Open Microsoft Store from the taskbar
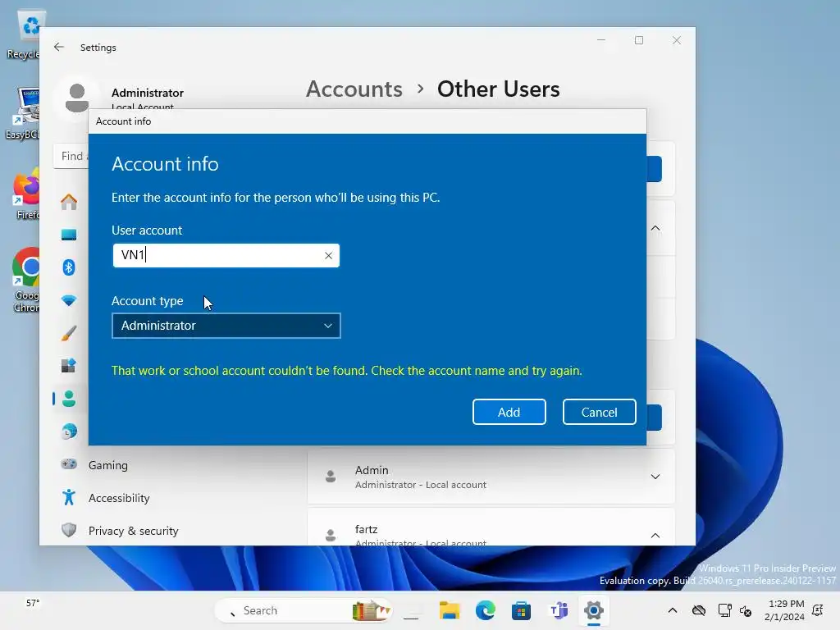The image size is (840, 630). click(x=521, y=610)
